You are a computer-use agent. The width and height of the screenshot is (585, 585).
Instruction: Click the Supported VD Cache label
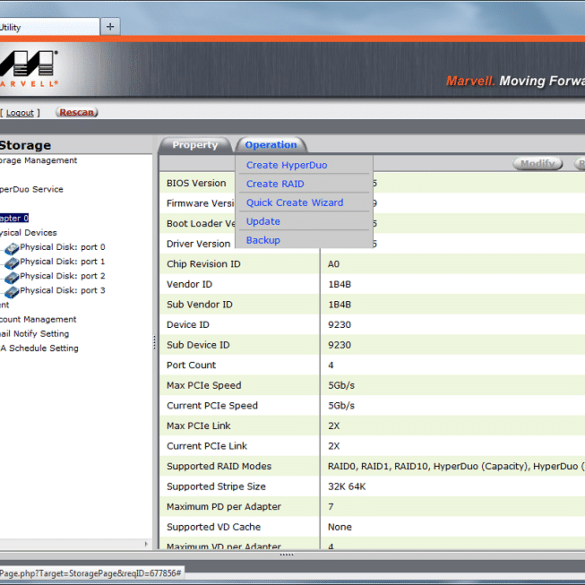[213, 527]
